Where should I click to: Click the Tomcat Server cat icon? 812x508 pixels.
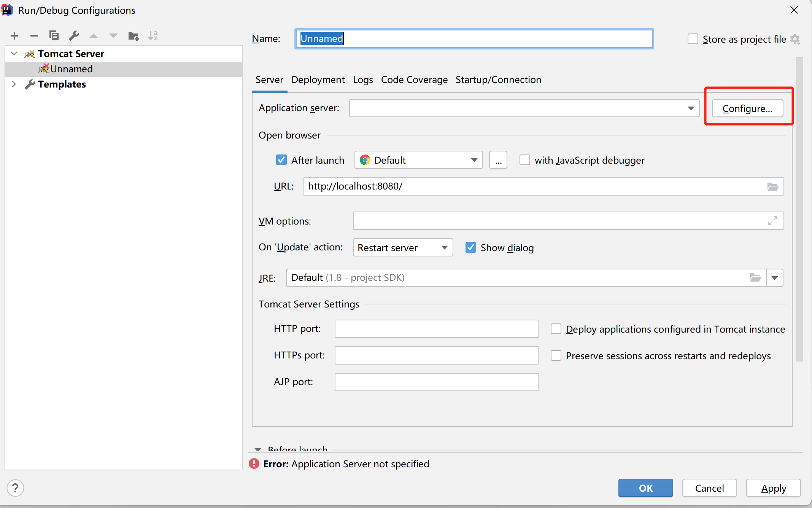point(30,54)
